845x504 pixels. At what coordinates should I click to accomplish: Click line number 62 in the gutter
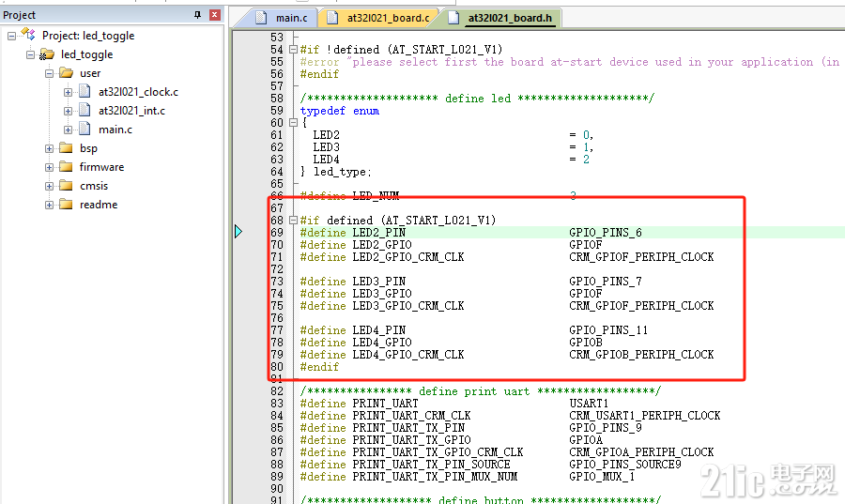pos(276,147)
